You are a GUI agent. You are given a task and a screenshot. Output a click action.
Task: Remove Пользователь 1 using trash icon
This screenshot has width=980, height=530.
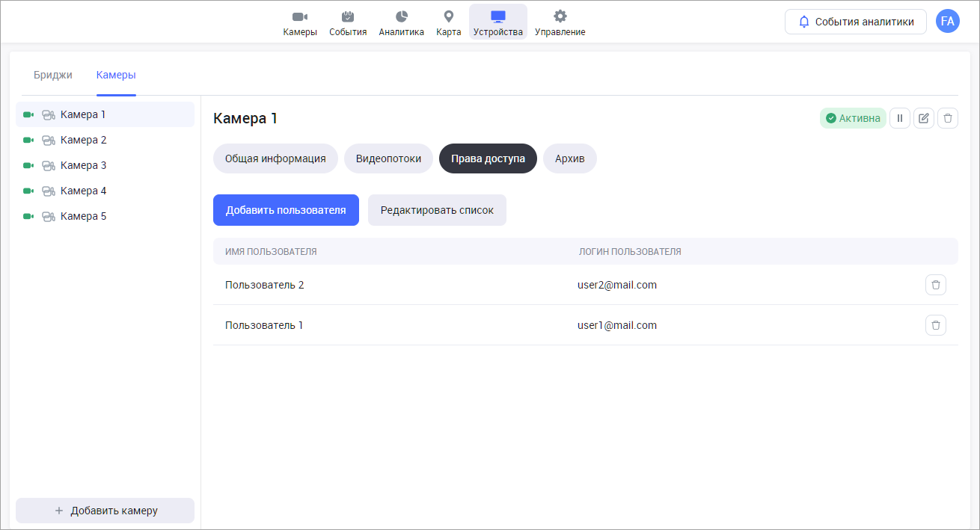point(936,325)
